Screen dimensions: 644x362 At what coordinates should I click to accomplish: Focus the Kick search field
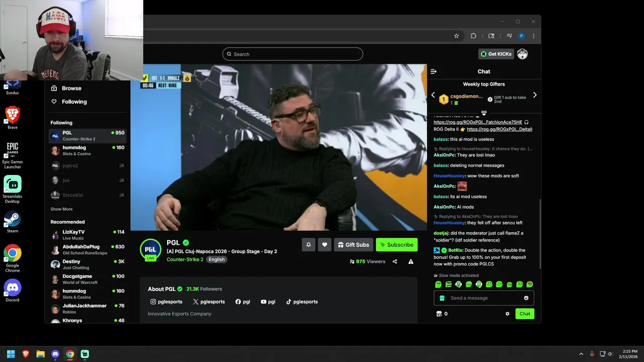pyautogui.click(x=293, y=54)
